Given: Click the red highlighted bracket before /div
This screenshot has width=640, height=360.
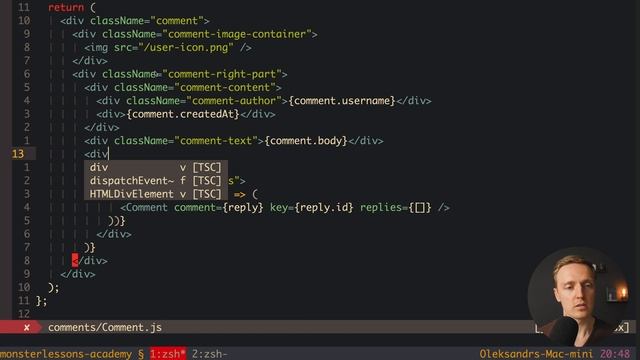Looking at the screenshot, I should click(75, 260).
